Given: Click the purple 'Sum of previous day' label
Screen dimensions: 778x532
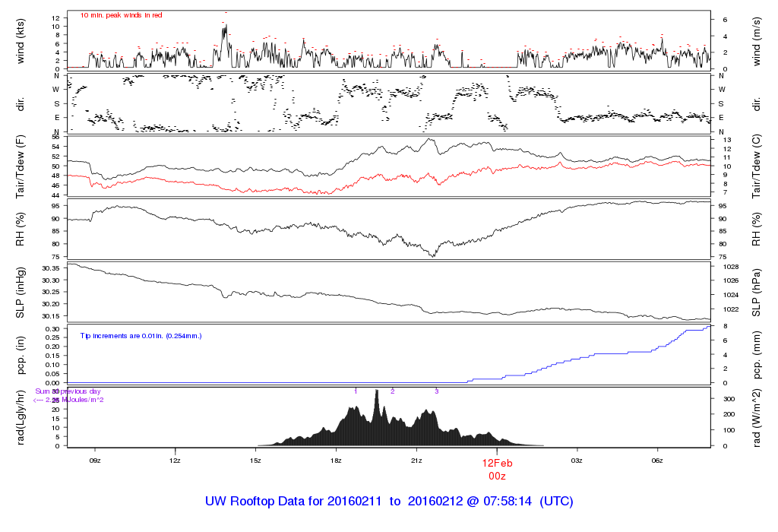Looking at the screenshot, I should pos(68,391).
